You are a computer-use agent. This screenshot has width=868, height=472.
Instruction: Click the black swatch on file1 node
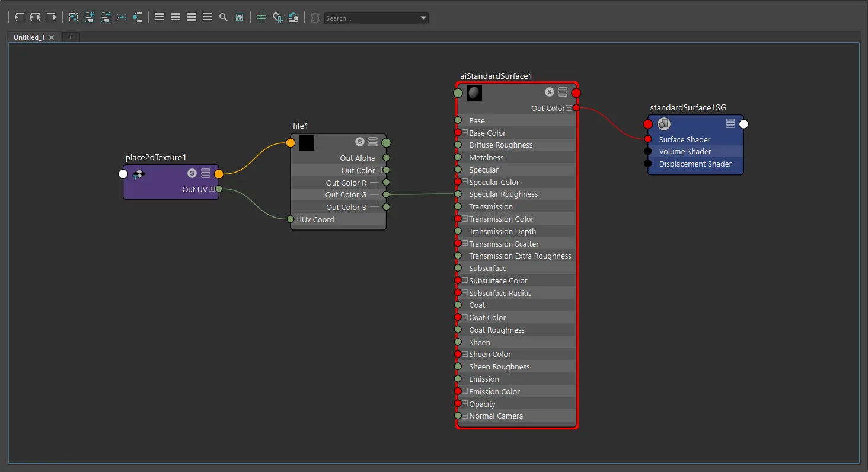point(307,142)
